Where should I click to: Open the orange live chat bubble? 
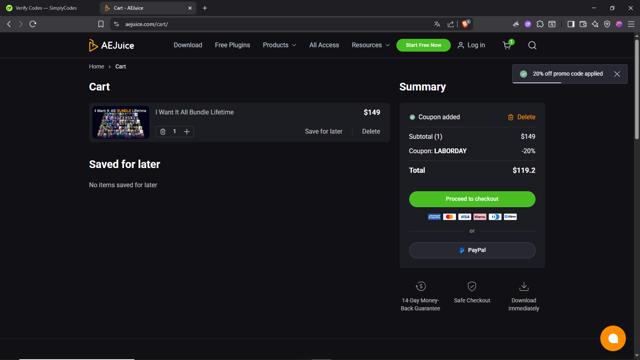(x=613, y=338)
